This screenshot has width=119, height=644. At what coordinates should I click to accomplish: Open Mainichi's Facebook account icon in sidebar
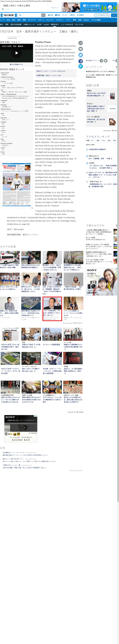tap(101, 60)
